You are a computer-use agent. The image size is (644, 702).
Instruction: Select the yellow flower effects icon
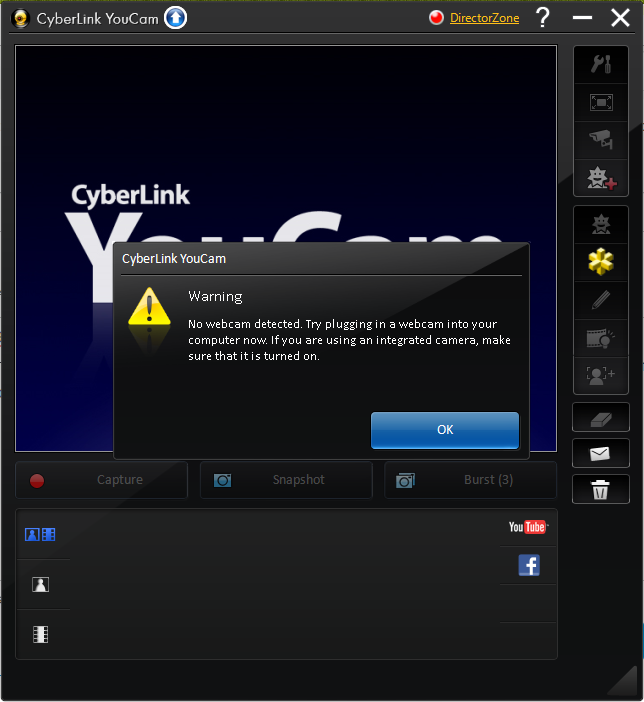(601, 262)
